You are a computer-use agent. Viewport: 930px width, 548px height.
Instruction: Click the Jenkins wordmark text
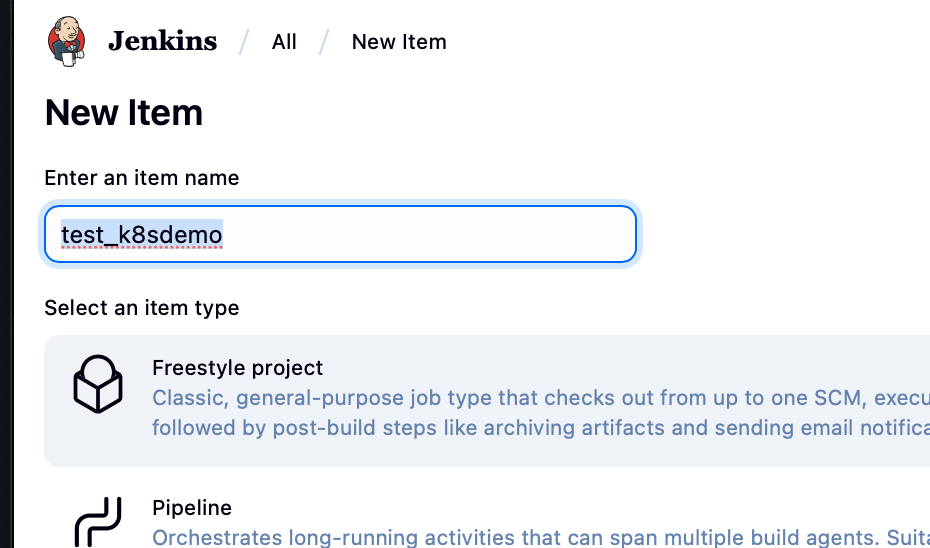pyautogui.click(x=162, y=41)
